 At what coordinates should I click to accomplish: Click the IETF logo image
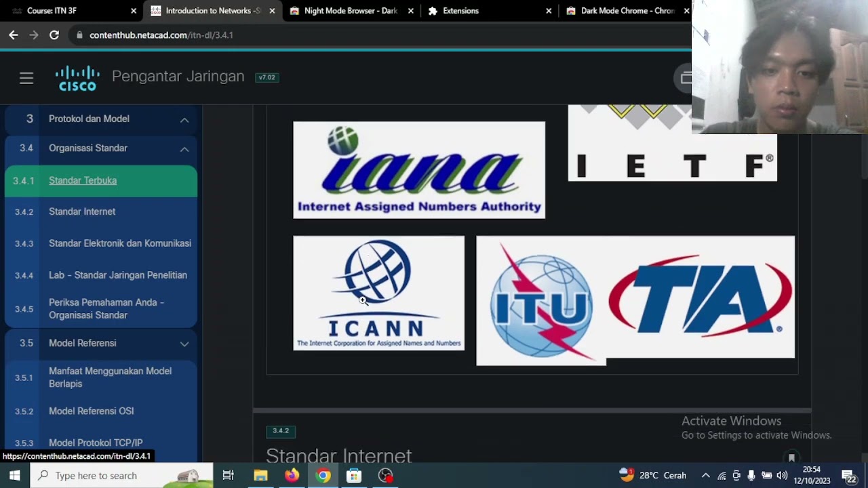click(x=672, y=144)
